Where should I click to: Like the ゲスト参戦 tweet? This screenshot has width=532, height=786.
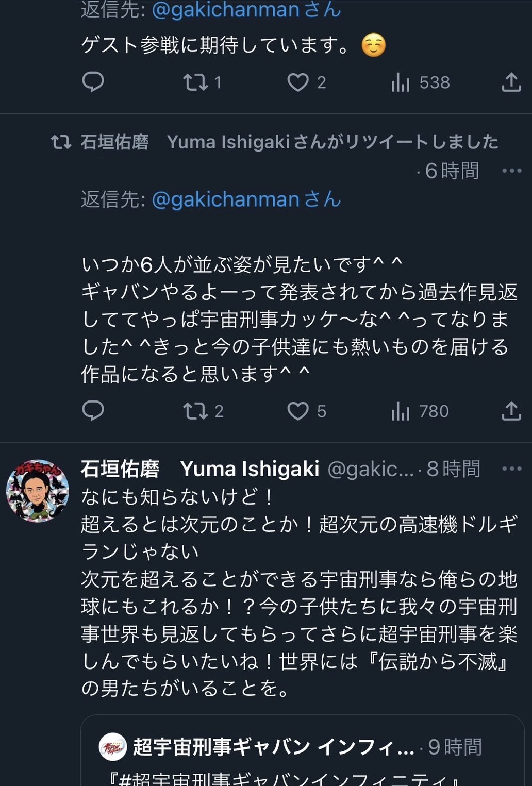tap(298, 82)
